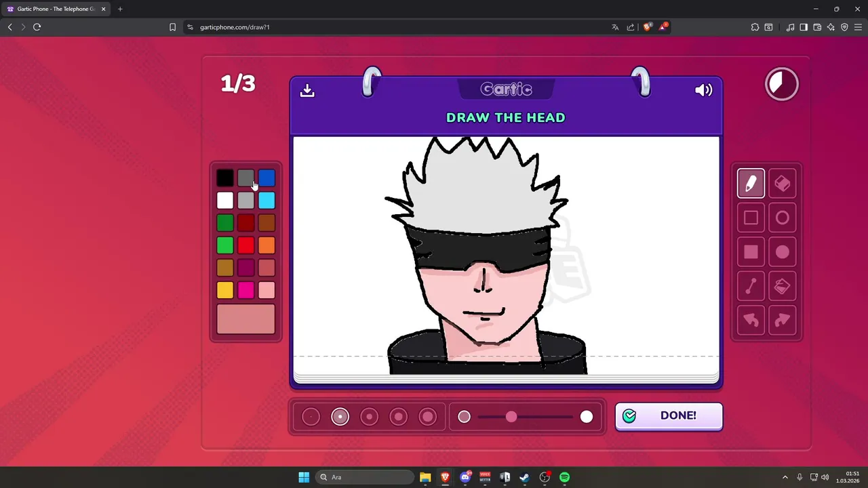
Task: Select the Eraser tool
Action: (782, 183)
